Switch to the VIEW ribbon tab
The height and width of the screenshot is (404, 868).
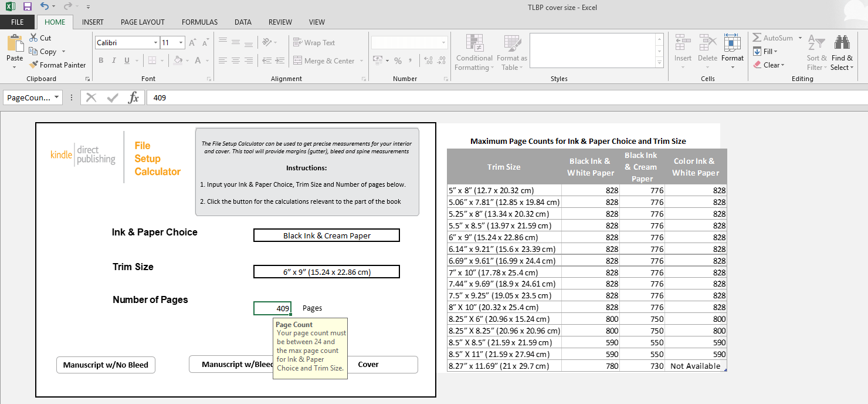(317, 22)
